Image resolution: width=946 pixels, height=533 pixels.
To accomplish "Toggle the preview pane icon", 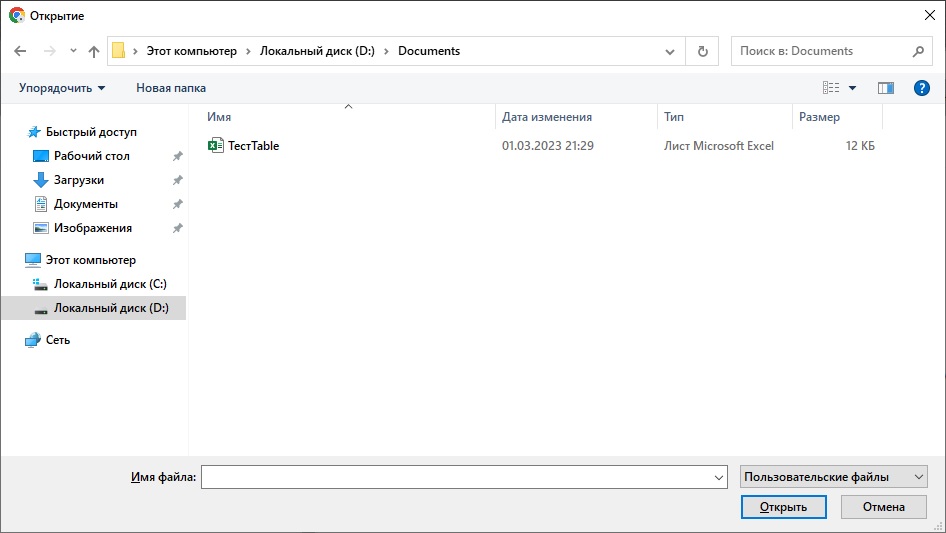I will [x=885, y=88].
